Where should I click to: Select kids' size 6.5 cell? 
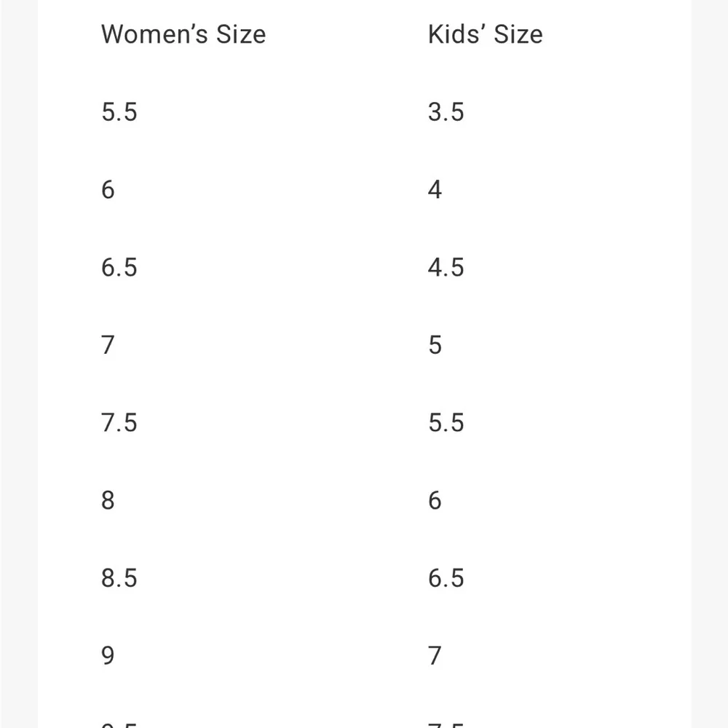pos(446,578)
